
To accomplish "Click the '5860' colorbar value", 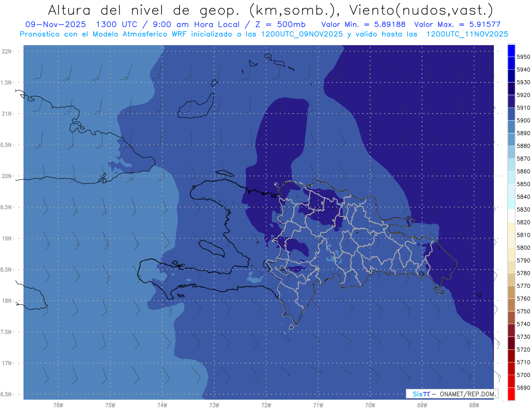I will [523, 171].
